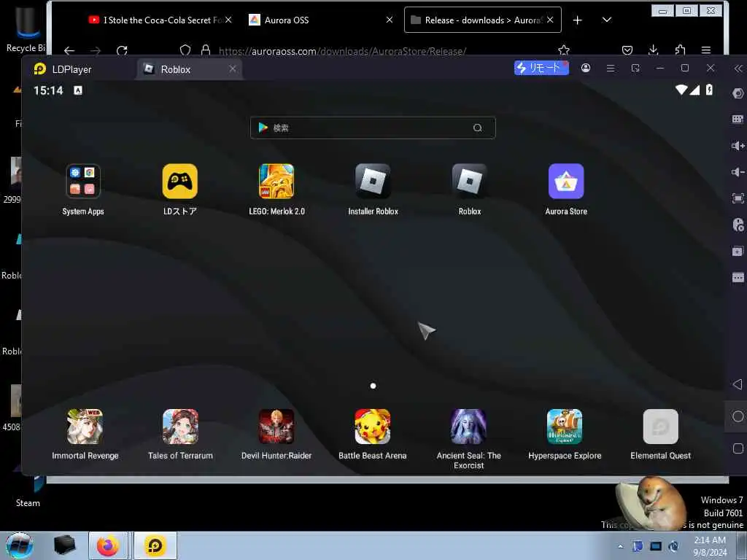
Task: Take emulator screenshot from sidebar
Action: click(738, 198)
